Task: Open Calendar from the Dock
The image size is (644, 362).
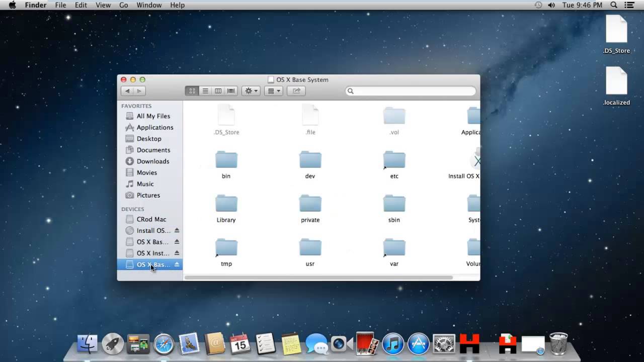Action: point(240,344)
